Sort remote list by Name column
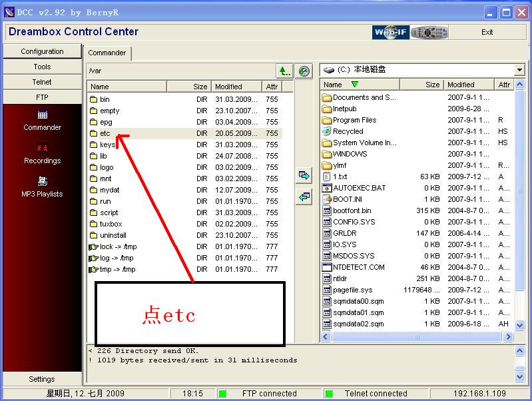This screenshot has height=401, width=532. (x=127, y=87)
